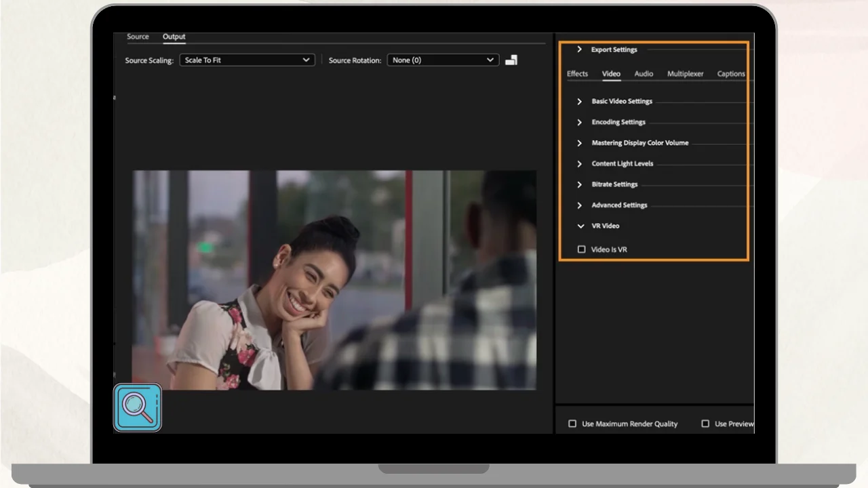The width and height of the screenshot is (868, 488).
Task: Click the crop output video icon
Action: 511,60
